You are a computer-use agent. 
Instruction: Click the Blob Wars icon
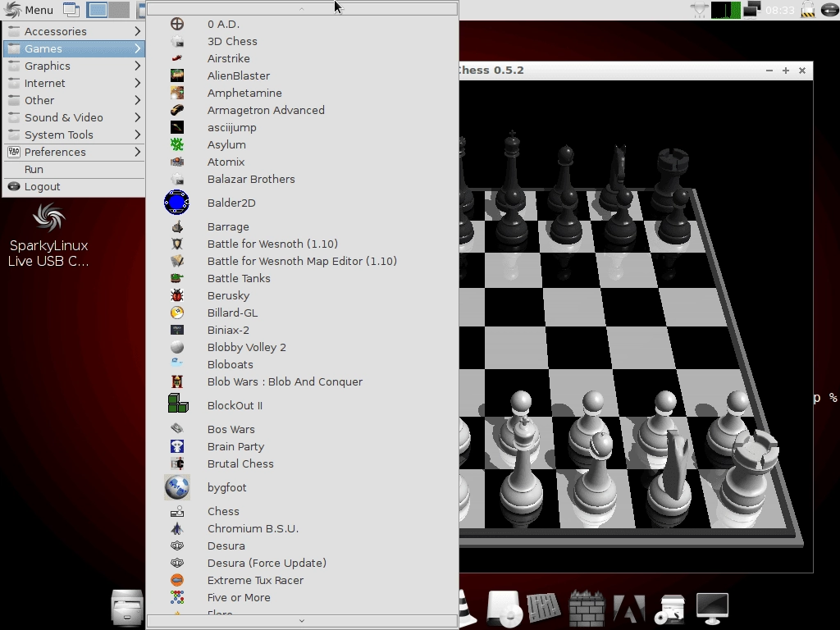(177, 381)
